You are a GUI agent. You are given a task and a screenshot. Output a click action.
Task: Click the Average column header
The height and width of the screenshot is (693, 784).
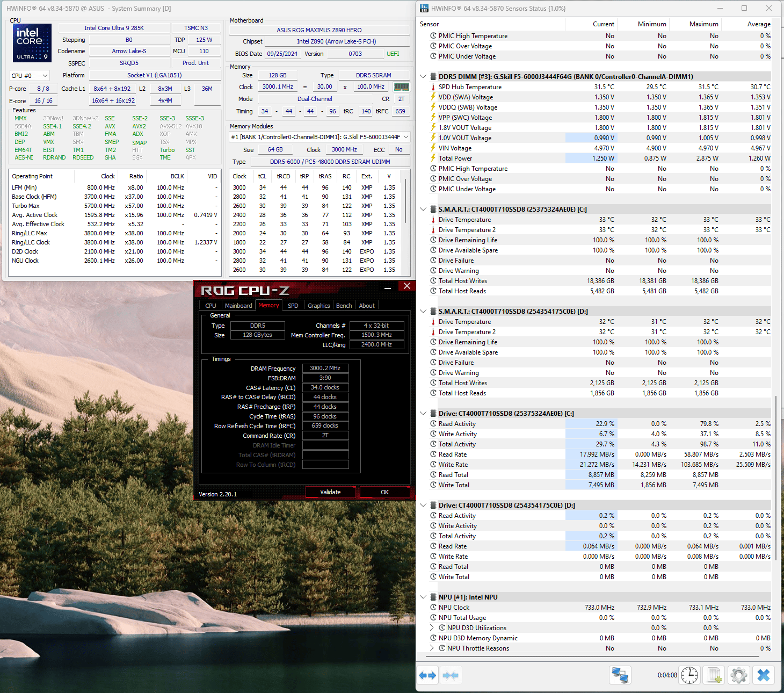click(x=747, y=24)
